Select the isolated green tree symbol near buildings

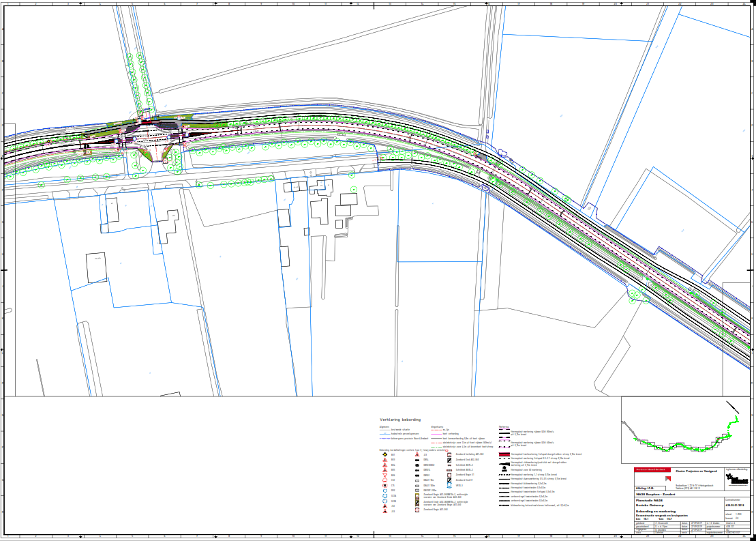pyautogui.click(x=353, y=190)
